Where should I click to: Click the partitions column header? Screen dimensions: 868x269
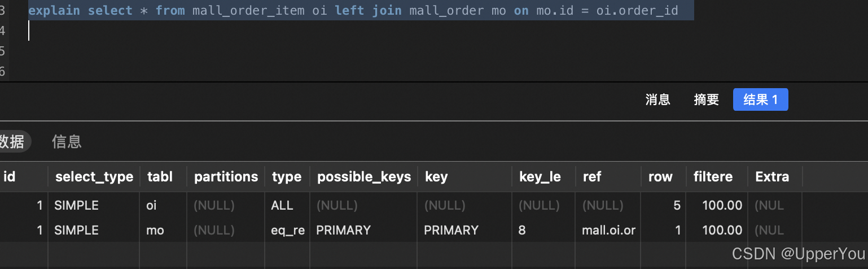pos(226,177)
